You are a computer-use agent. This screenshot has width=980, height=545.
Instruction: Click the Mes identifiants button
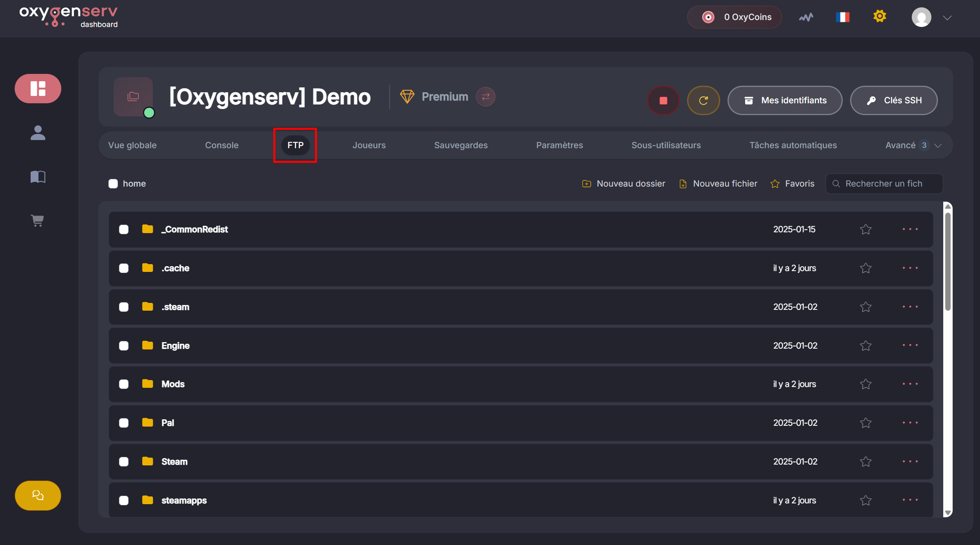784,100
